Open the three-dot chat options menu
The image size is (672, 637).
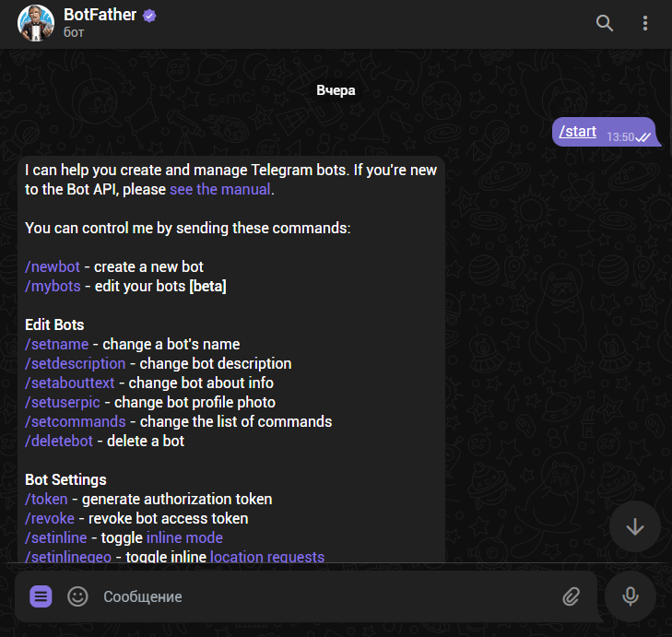coord(643,23)
